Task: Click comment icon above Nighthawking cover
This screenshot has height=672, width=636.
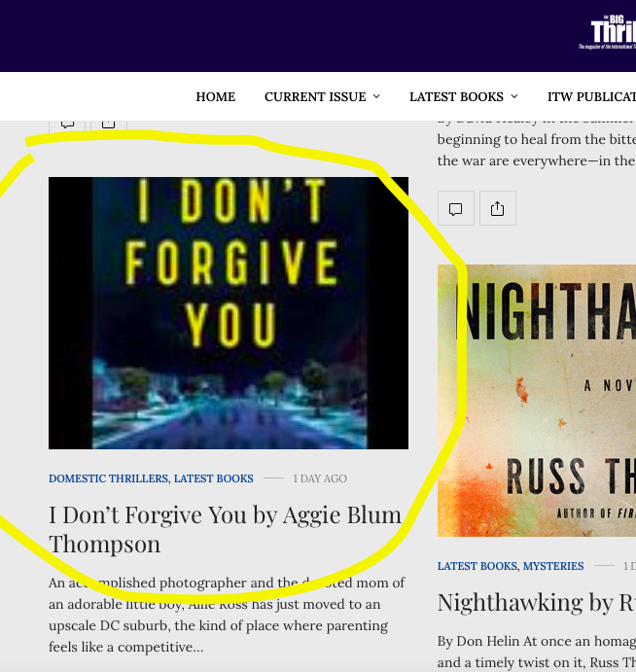Action: [455, 208]
